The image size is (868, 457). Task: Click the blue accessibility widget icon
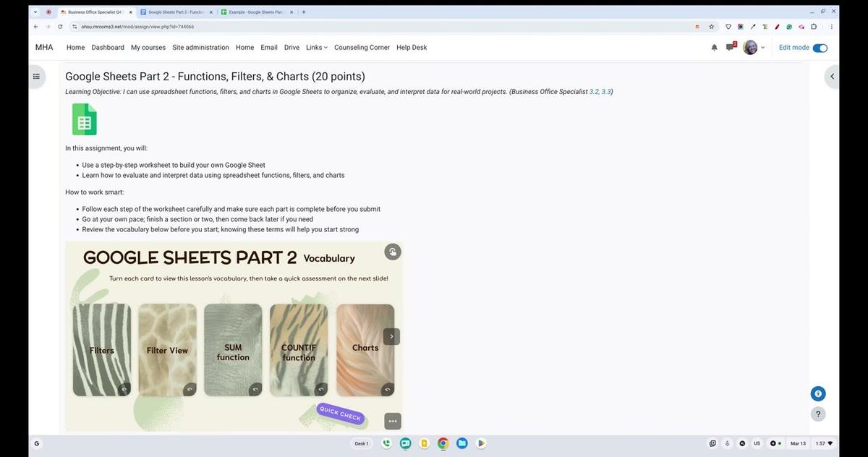pyautogui.click(x=817, y=393)
